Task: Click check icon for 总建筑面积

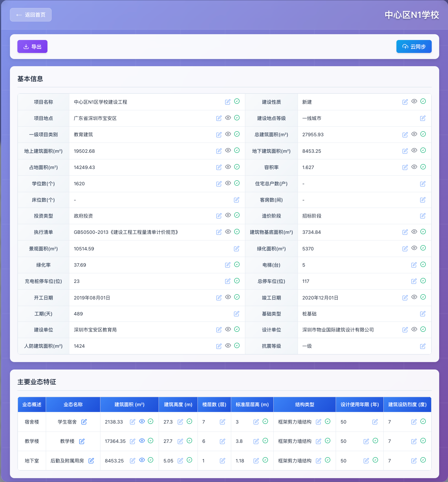Action: [x=423, y=134]
